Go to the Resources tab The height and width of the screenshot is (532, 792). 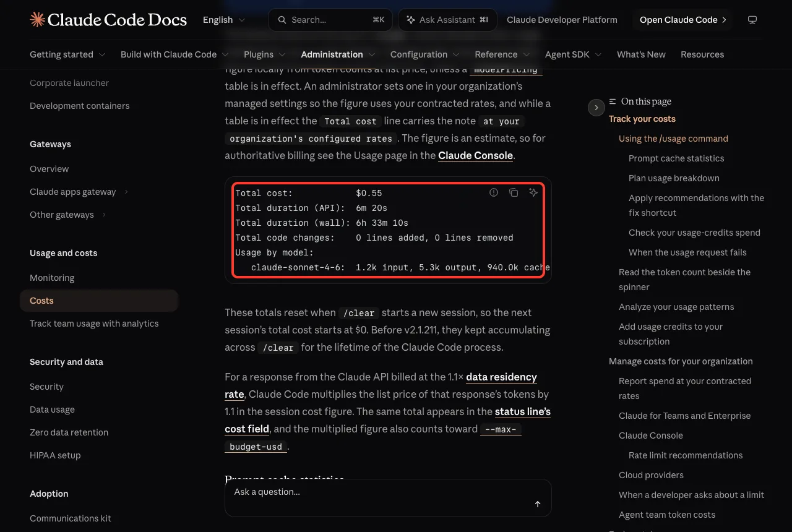click(x=702, y=54)
